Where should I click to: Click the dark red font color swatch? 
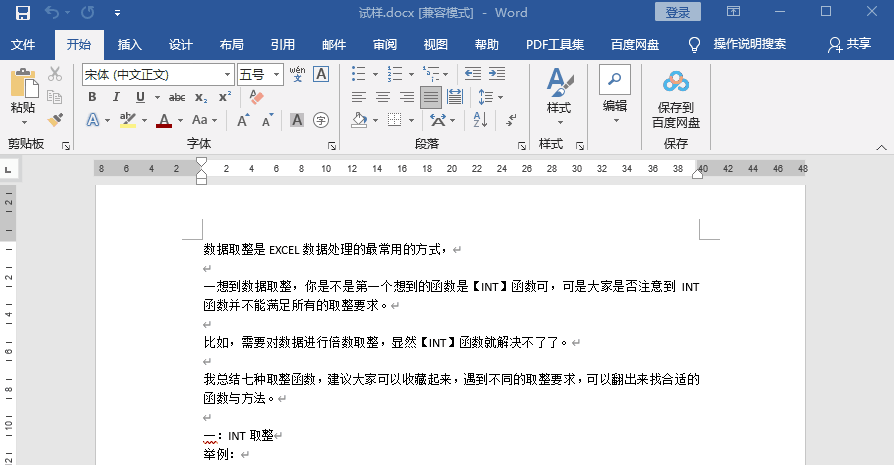[x=165, y=120]
